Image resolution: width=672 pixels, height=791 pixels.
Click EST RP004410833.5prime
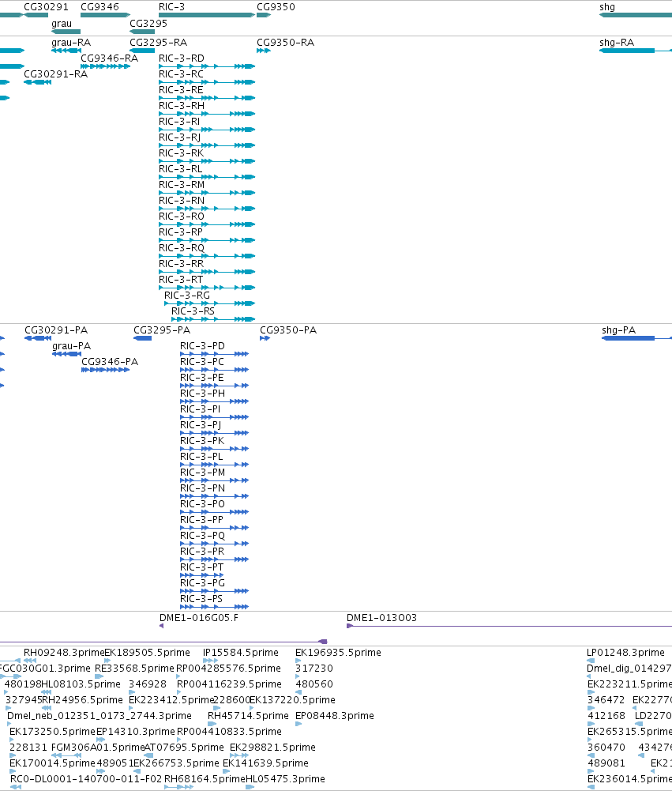tap(179, 740)
